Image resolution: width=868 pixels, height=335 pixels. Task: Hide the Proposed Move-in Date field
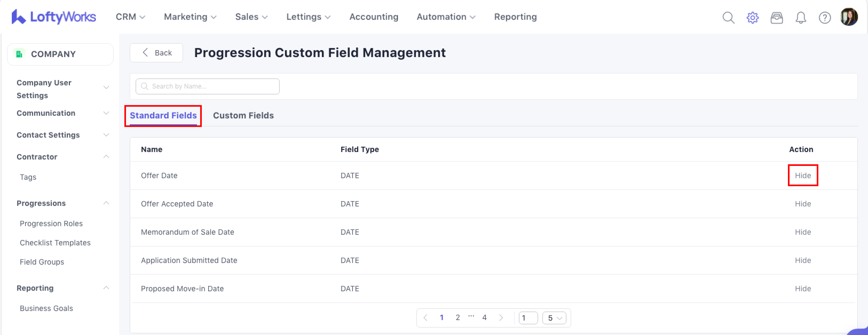click(x=803, y=289)
